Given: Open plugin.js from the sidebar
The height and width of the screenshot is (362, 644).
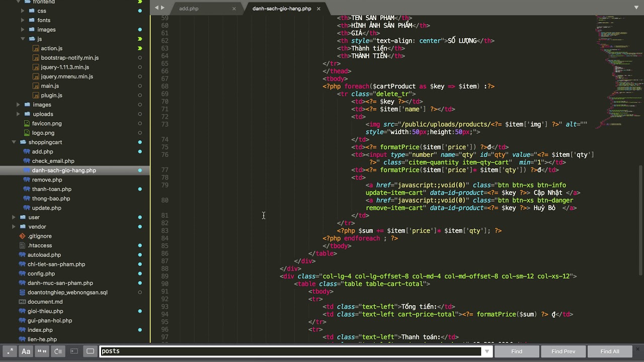Looking at the screenshot, I should click(x=52, y=96).
